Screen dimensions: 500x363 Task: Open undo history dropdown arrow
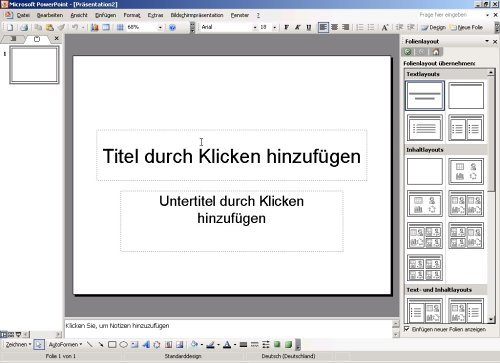pos(83,28)
